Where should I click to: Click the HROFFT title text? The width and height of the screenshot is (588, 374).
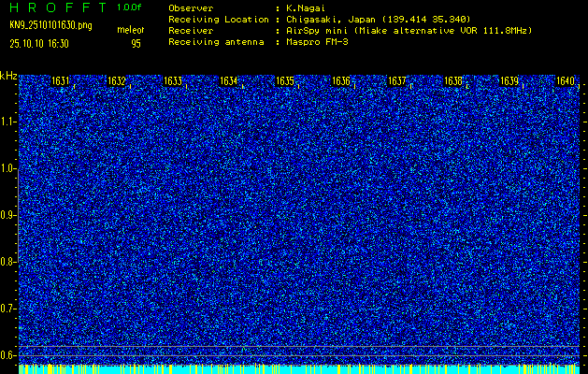click(57, 7)
